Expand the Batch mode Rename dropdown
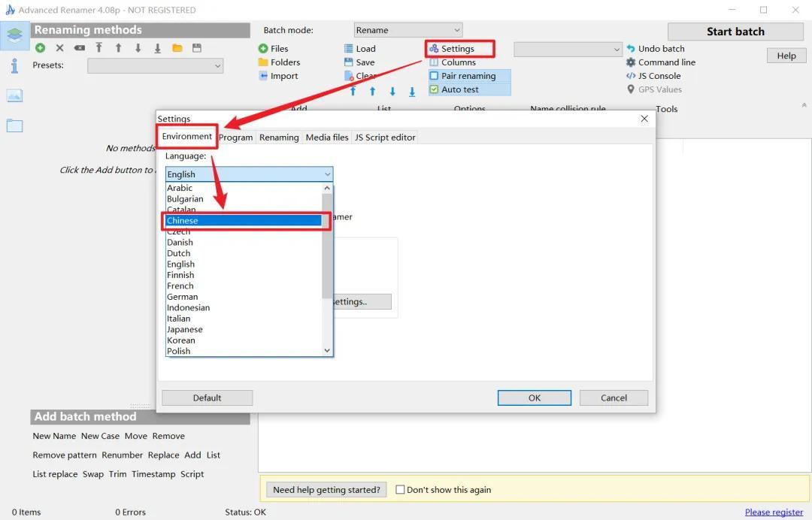Viewport: 812px width, 520px height. (x=408, y=30)
